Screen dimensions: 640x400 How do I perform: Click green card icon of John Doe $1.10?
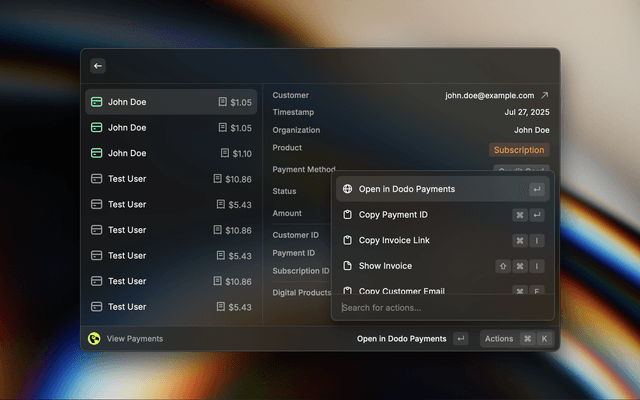tap(96, 153)
